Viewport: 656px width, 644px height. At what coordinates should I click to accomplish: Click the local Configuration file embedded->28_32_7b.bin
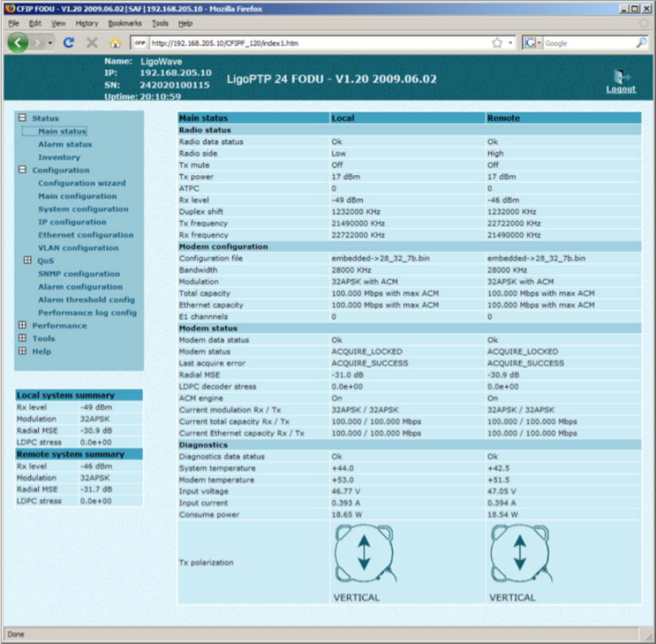(380, 258)
